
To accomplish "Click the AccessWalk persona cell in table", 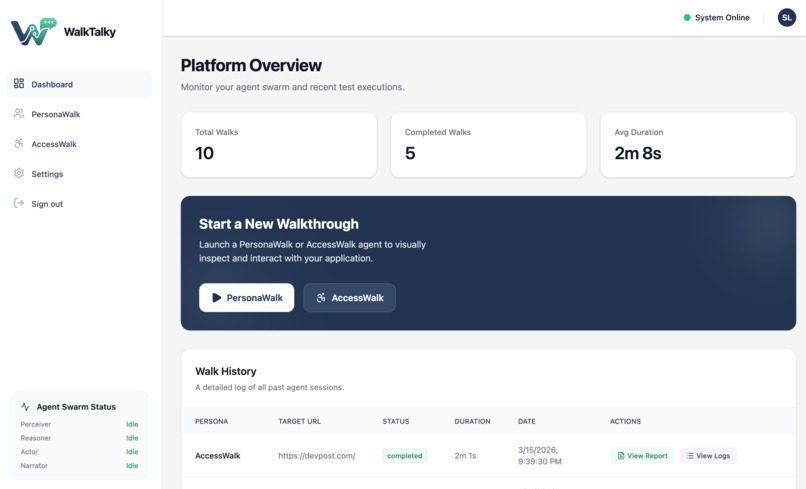I will [218, 456].
